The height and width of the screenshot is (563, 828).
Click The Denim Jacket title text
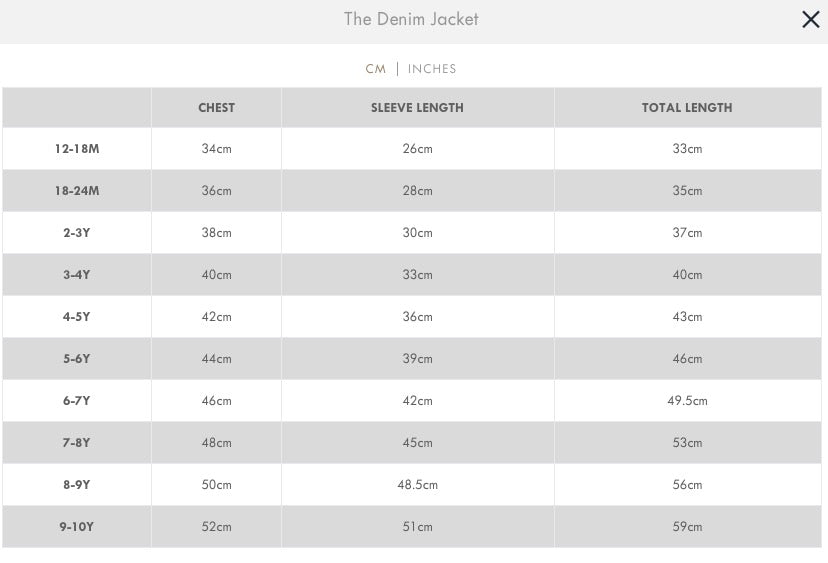coord(411,19)
